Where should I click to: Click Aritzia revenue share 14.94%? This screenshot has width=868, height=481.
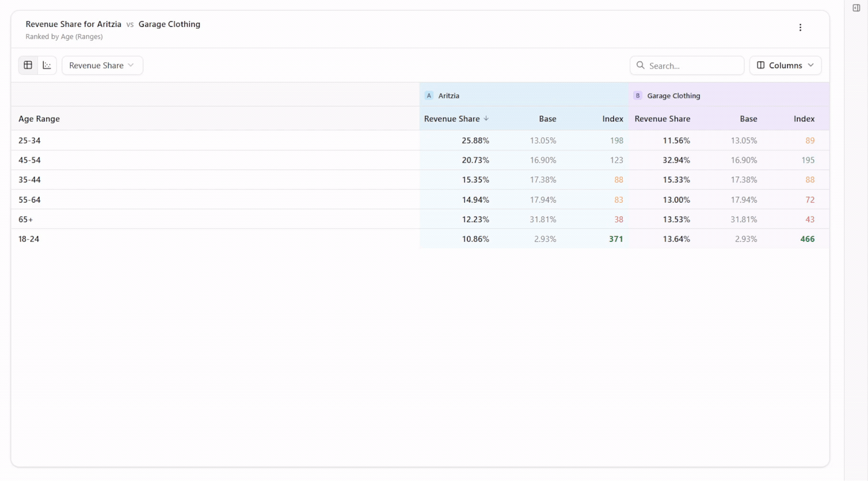tap(475, 200)
